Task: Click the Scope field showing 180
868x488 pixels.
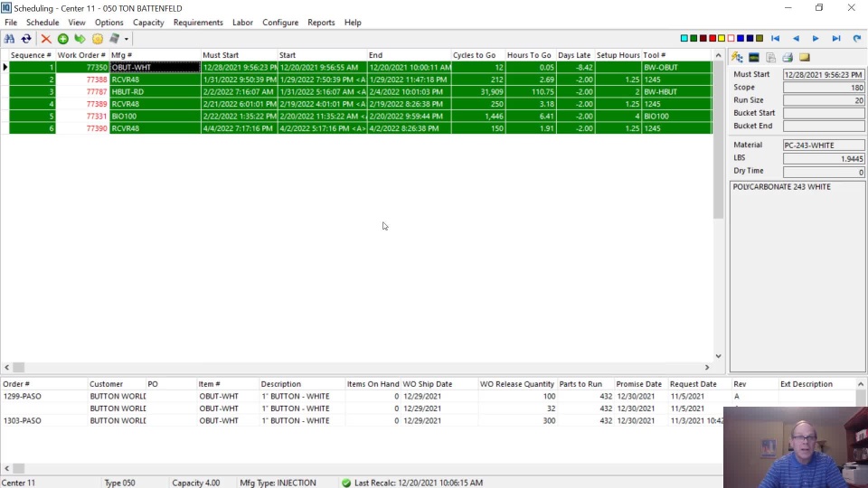Action: point(823,88)
